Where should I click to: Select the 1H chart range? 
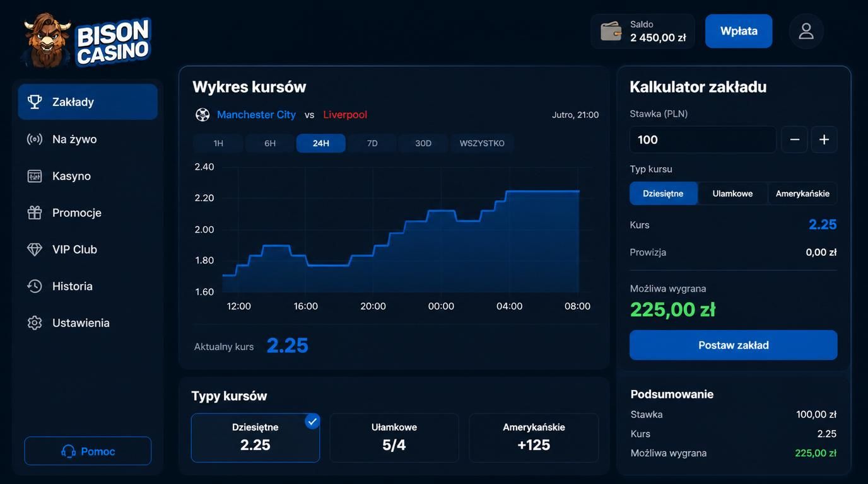pos(218,143)
